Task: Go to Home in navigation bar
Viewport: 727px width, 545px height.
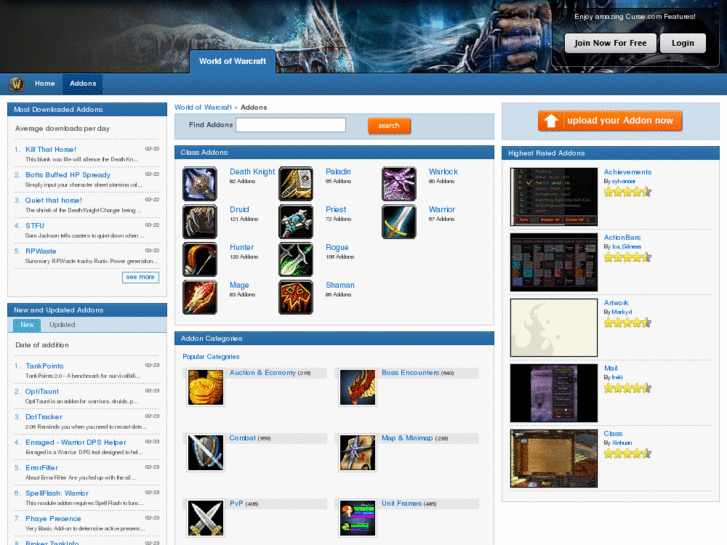Action: pos(45,83)
